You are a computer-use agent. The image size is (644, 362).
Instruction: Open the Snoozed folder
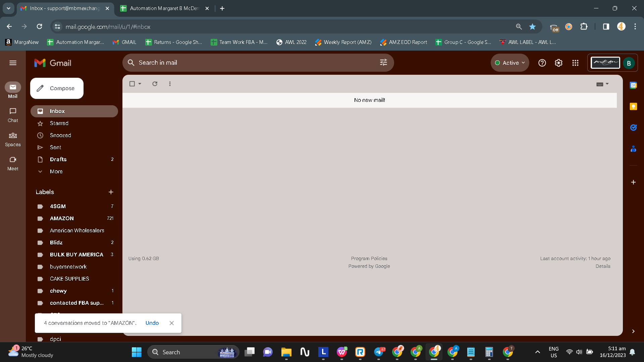pos(74,135)
